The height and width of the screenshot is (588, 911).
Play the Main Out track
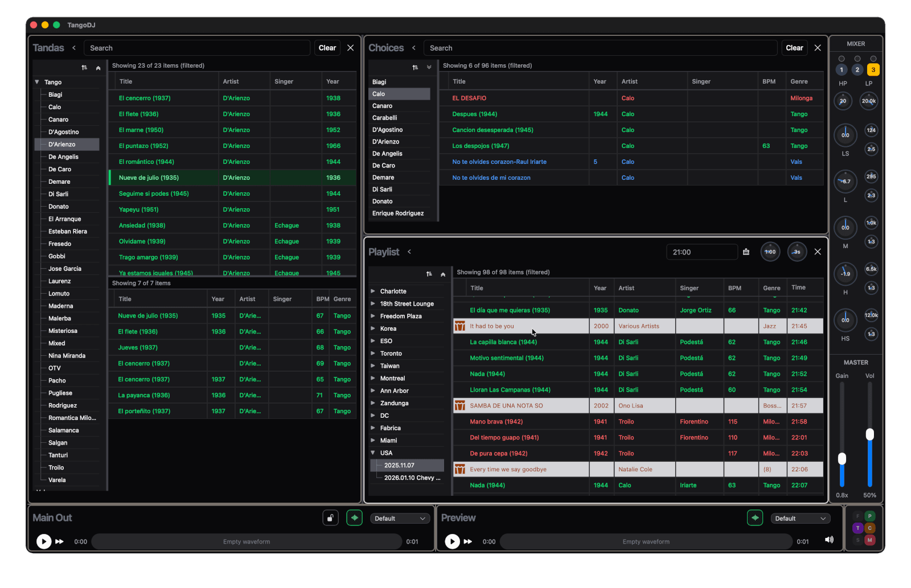[44, 541]
